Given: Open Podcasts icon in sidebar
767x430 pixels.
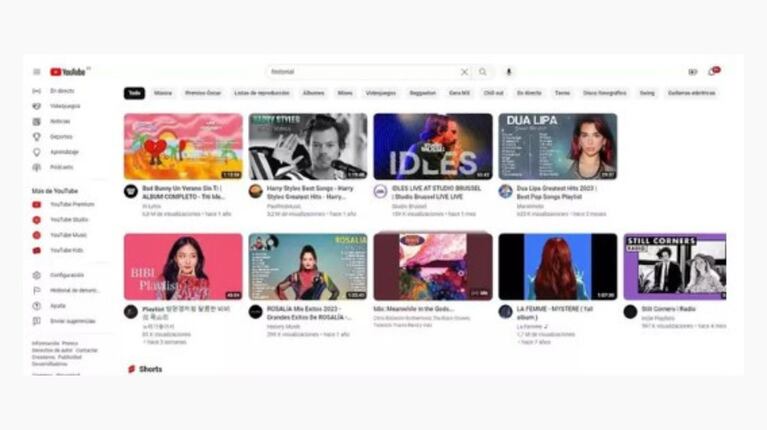Looking at the screenshot, I should tap(37, 167).
